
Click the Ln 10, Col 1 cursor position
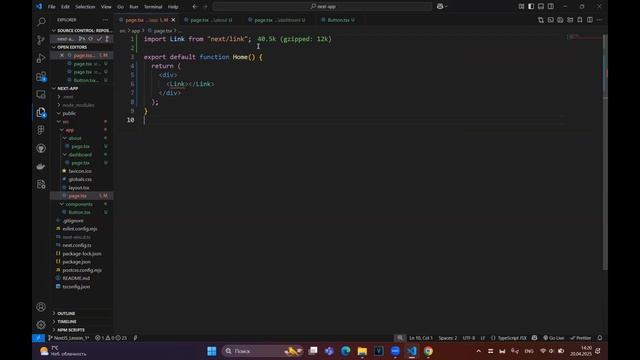pos(420,338)
